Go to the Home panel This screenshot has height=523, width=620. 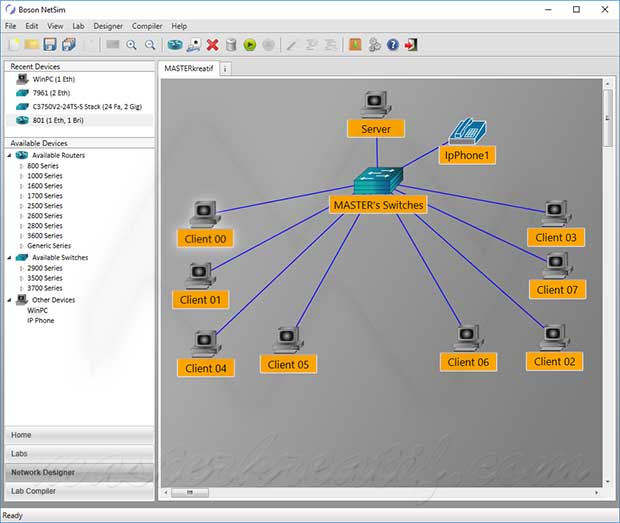pos(79,435)
